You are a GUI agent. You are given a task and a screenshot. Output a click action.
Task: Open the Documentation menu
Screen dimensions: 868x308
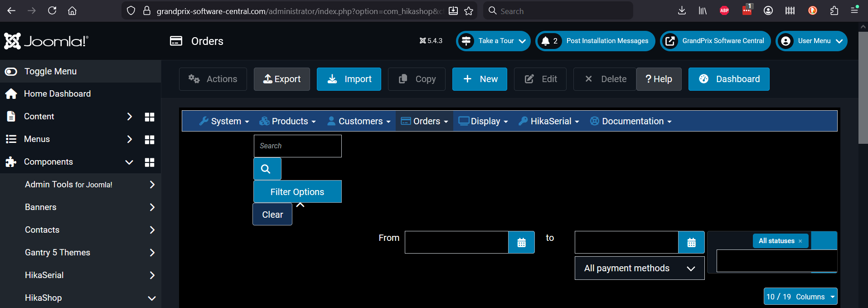[x=630, y=121]
